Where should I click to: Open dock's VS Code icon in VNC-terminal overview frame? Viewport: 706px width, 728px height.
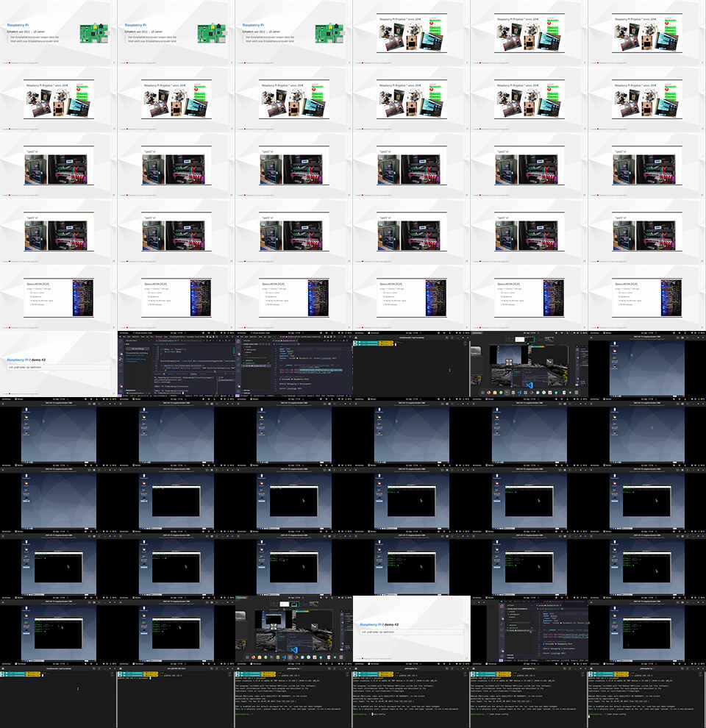(284, 657)
